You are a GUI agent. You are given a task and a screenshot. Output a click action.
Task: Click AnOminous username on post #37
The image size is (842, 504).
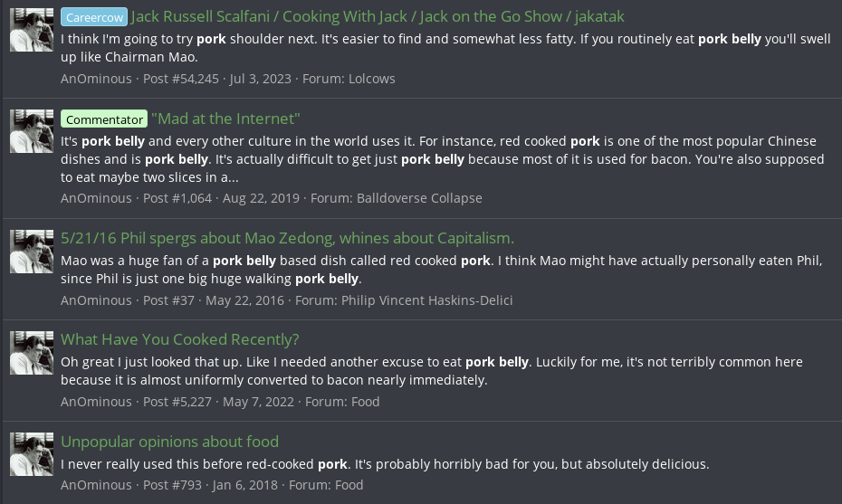pyautogui.click(x=96, y=300)
